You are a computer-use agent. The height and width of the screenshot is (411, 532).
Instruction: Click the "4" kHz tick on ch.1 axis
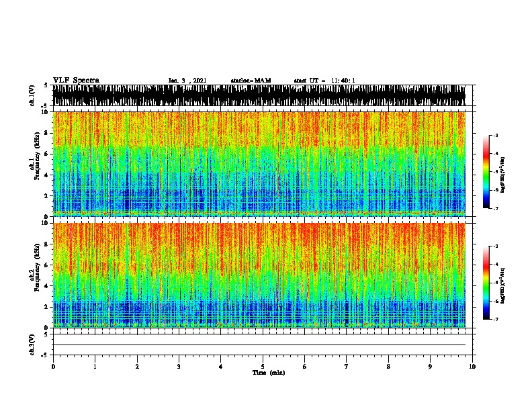pyautogui.click(x=47, y=175)
